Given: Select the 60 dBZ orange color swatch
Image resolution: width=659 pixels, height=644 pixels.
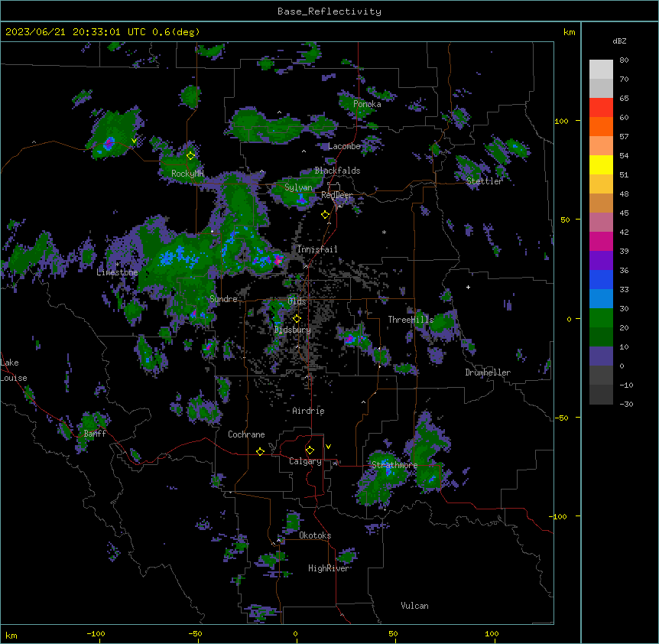Looking at the screenshot, I should 601,126.
